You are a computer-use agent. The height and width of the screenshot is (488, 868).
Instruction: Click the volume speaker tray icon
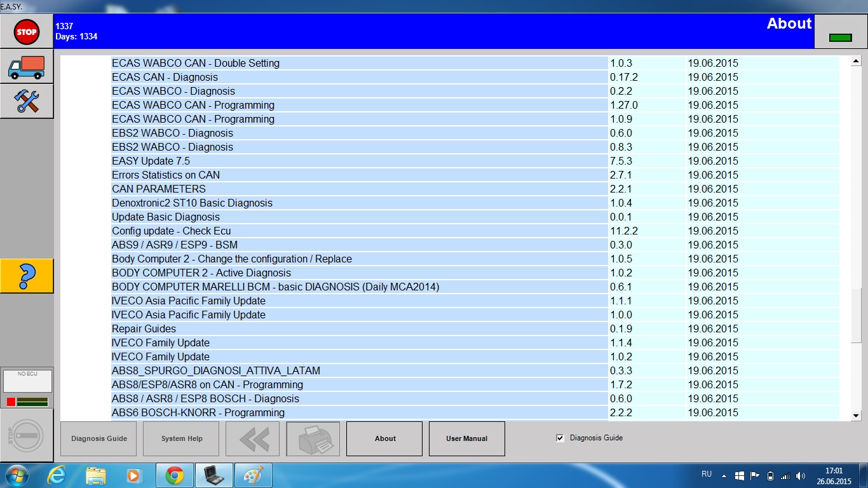(x=800, y=475)
